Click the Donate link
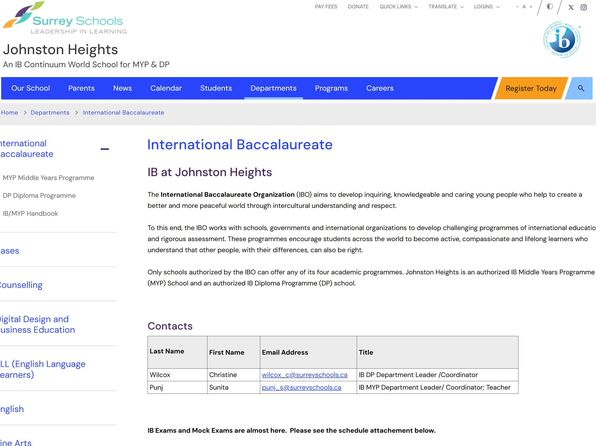596x446 pixels. coord(358,7)
